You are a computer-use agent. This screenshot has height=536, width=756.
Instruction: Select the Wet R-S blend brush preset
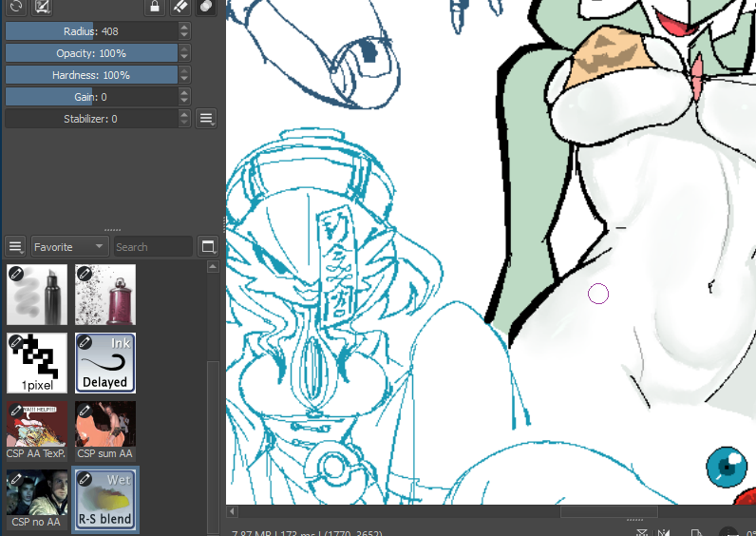pos(105,499)
